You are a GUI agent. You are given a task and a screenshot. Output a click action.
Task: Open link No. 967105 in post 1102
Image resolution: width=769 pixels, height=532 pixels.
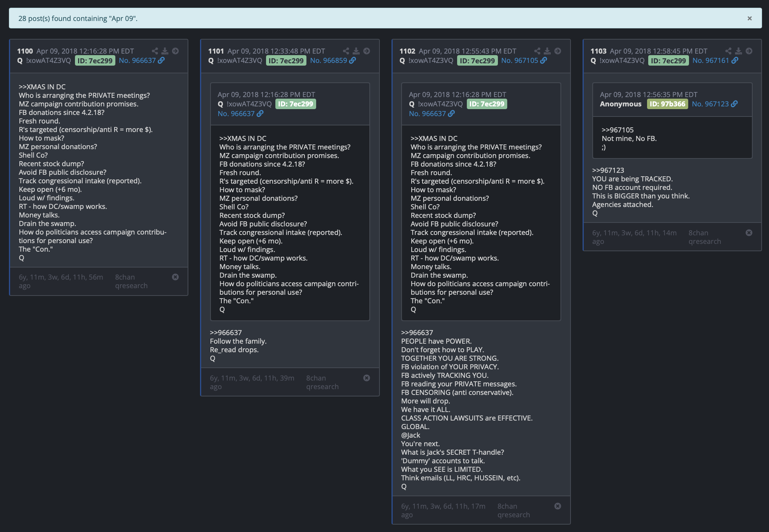(x=524, y=61)
